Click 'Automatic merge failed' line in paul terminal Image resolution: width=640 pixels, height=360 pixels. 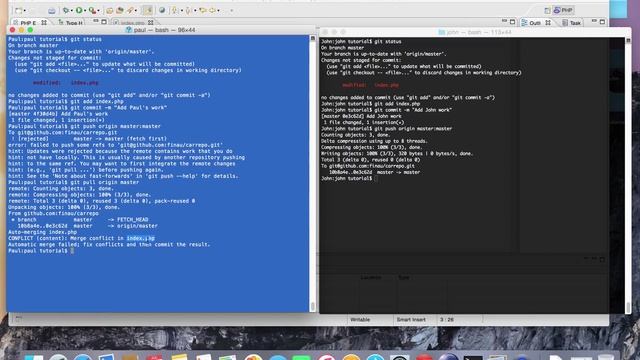click(109, 244)
